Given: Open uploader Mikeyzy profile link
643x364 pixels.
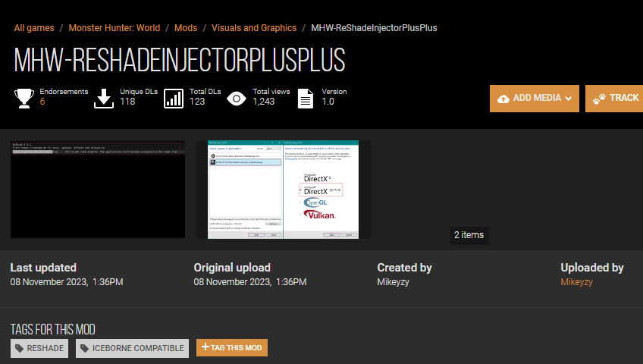Looking at the screenshot, I should (x=576, y=282).
